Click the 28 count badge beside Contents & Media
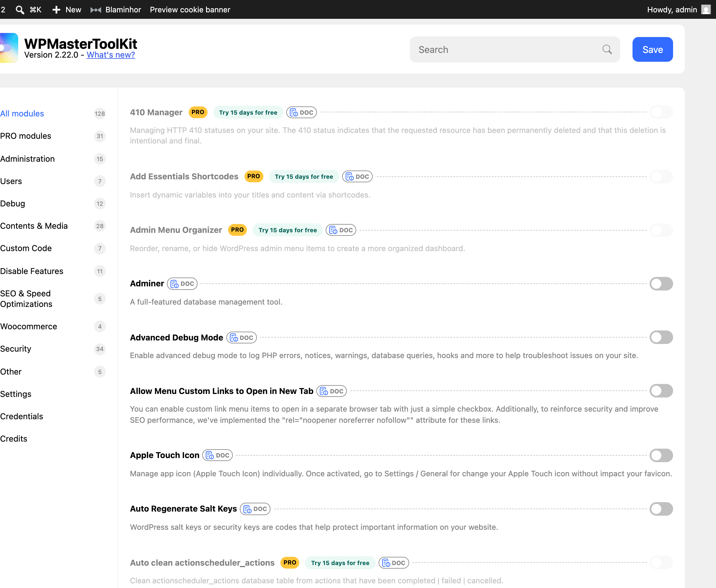This screenshot has height=588, width=716. point(100,226)
